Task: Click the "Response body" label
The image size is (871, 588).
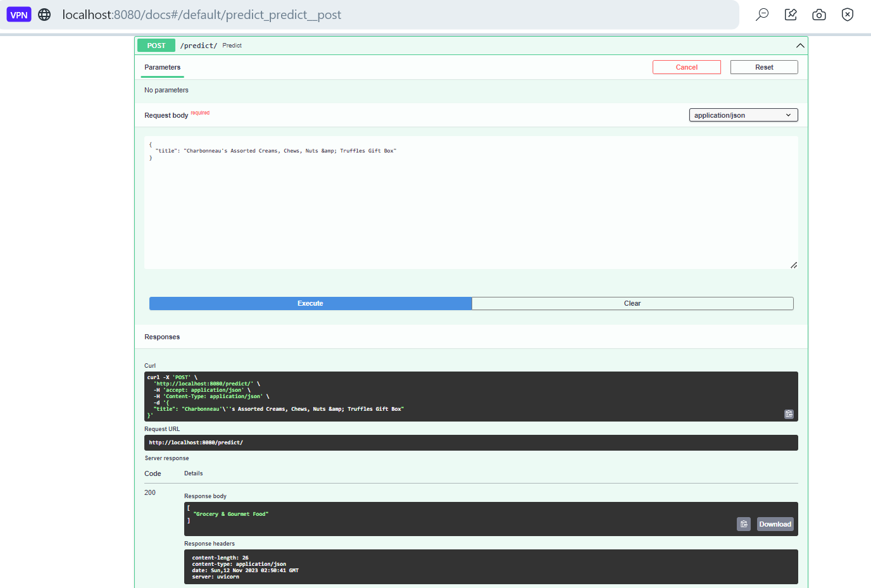Action: [x=205, y=496]
